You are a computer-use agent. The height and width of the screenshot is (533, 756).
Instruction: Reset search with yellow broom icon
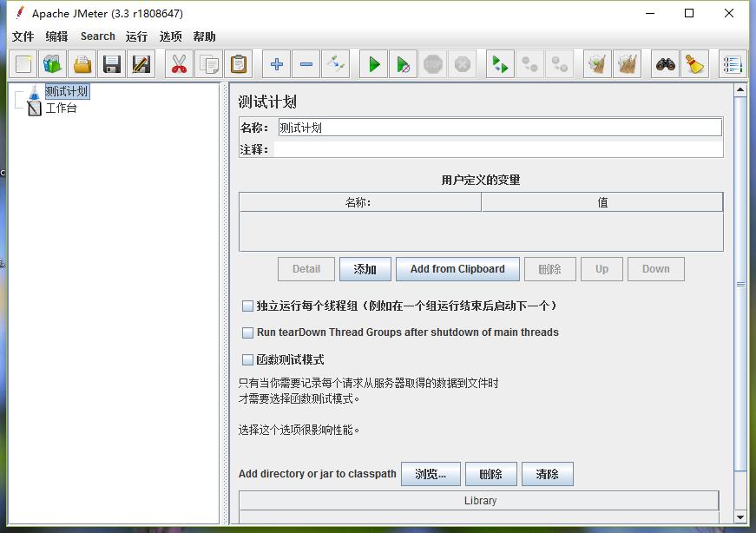pyautogui.click(x=694, y=64)
